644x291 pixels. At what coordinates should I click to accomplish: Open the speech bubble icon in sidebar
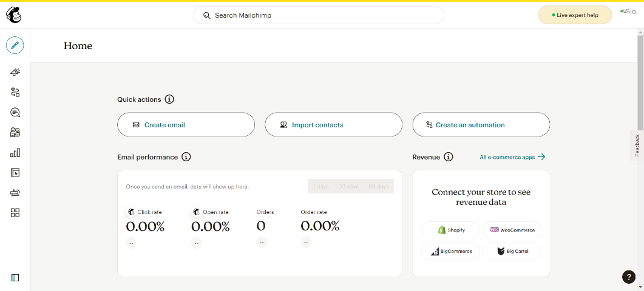tap(15, 112)
